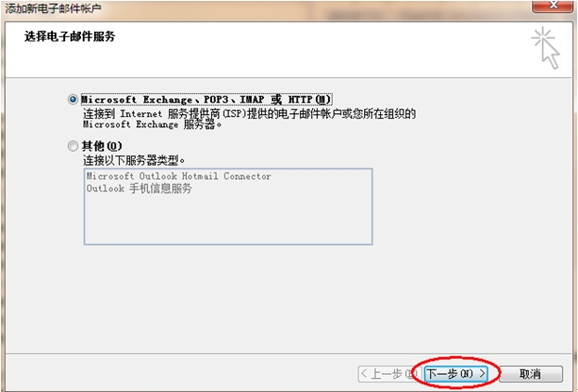Click the white header banner area
The height and width of the screenshot is (392, 578).
click(x=289, y=49)
